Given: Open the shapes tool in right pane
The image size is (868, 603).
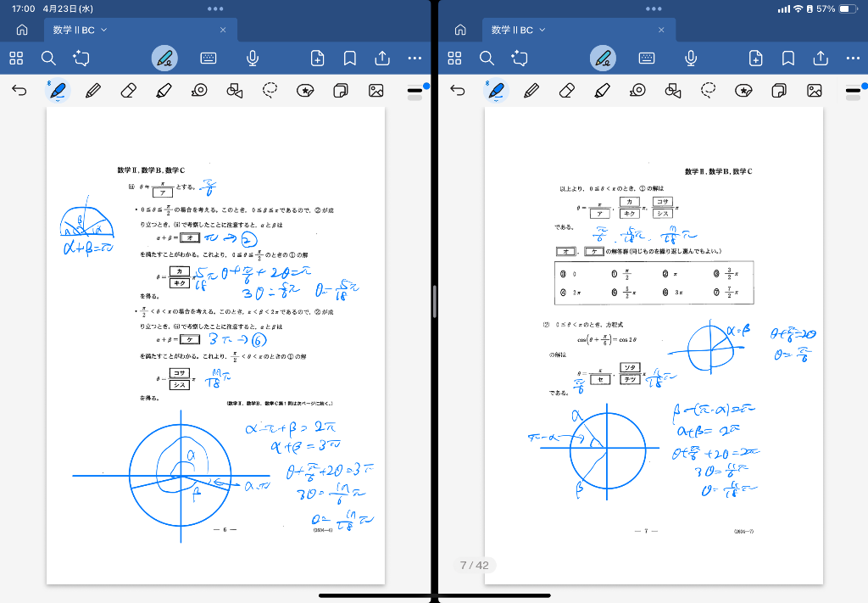Looking at the screenshot, I should click(674, 90).
